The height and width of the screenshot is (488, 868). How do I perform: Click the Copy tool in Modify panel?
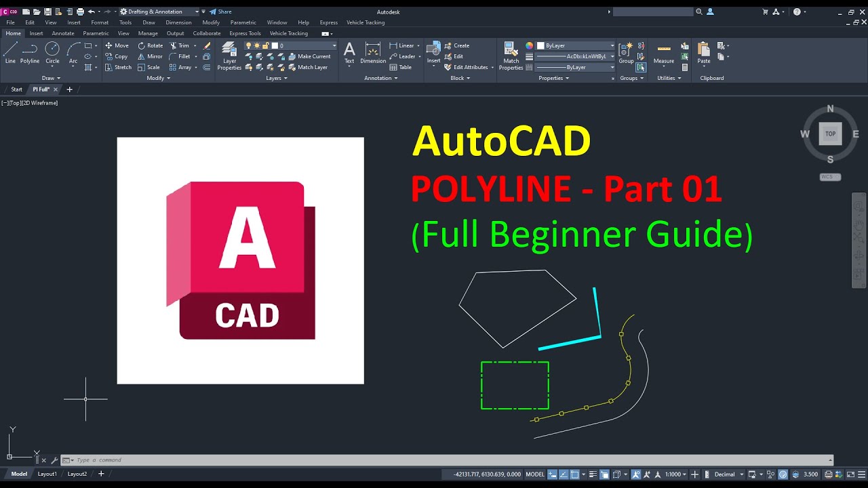116,56
